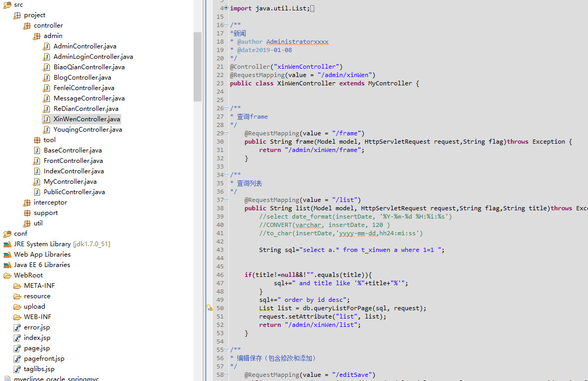Image resolution: width=588 pixels, height=381 pixels.
Task: Collapse the comment block at line 55
Action: (x=226, y=349)
